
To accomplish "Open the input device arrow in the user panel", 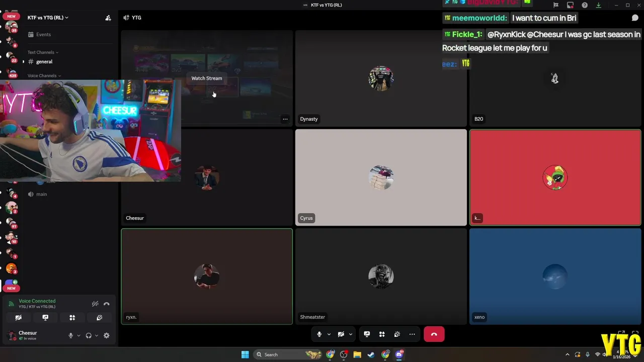I will tap(78, 335).
